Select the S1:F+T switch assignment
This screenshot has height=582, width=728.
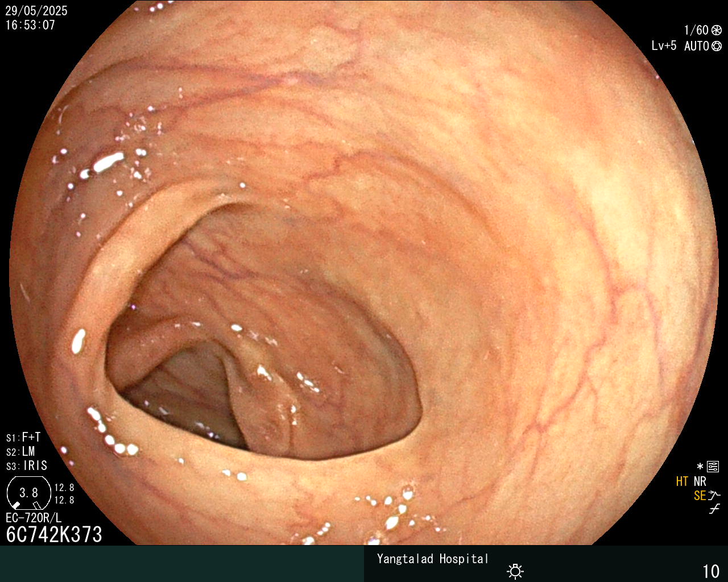tap(23, 438)
